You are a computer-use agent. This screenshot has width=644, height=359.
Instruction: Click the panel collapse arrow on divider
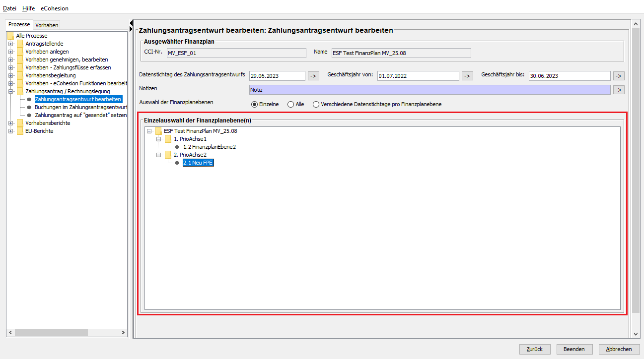coord(131,23)
